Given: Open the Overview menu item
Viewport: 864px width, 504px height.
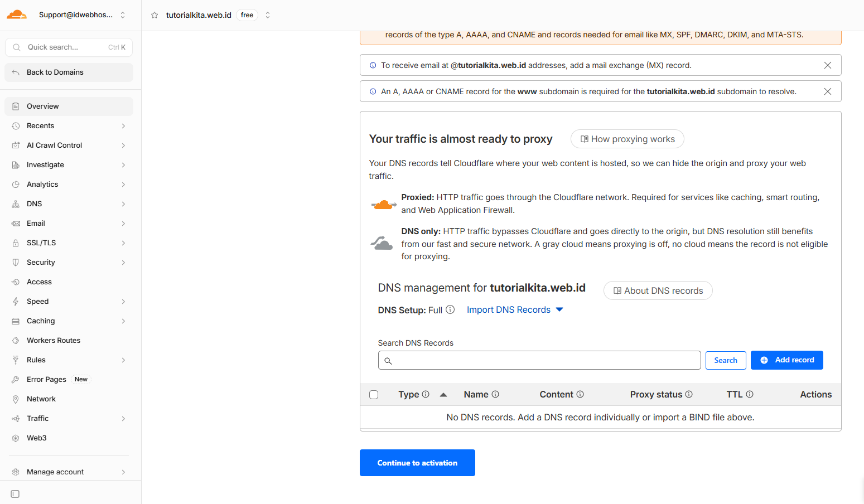Looking at the screenshot, I should click(69, 106).
